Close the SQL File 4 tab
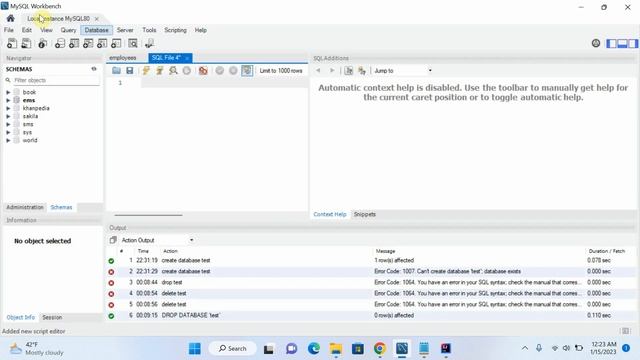The width and height of the screenshot is (640, 360). (187, 58)
